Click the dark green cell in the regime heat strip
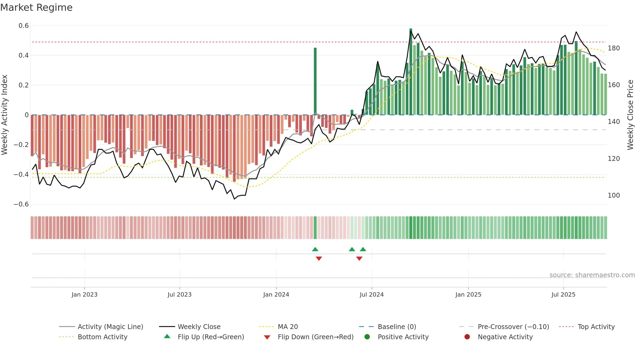The width and height of the screenshot is (644, 362). [x=315, y=228]
